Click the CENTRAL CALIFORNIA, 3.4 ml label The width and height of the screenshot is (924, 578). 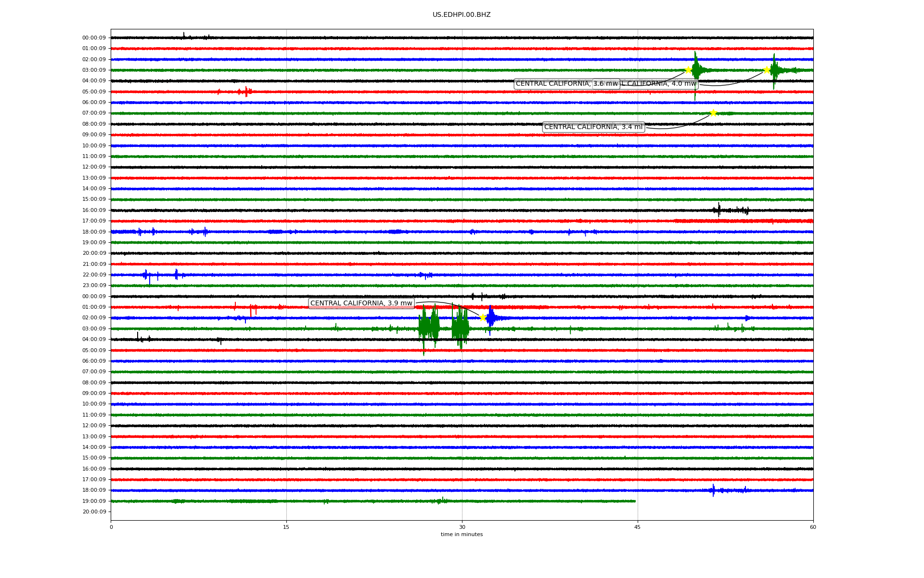click(593, 127)
